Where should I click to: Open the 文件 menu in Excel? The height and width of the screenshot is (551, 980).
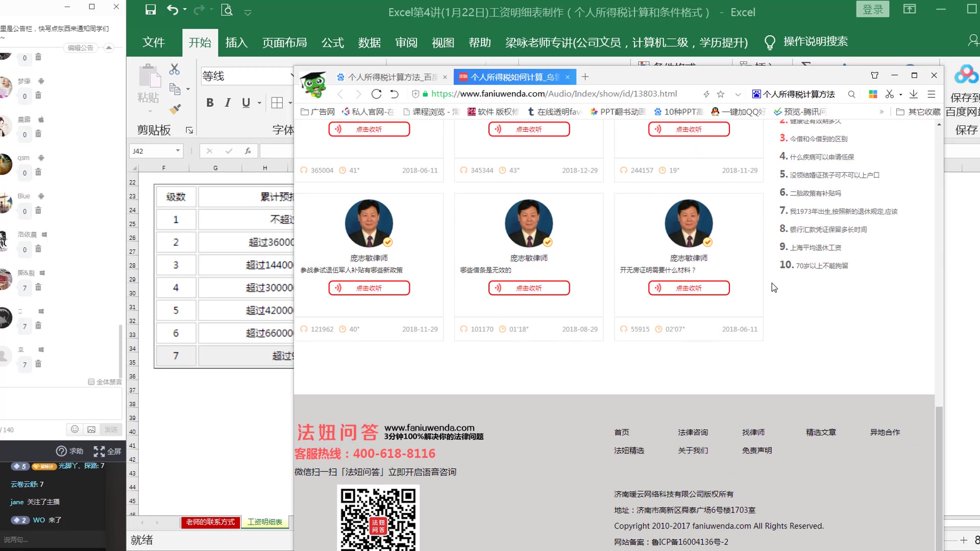153,42
